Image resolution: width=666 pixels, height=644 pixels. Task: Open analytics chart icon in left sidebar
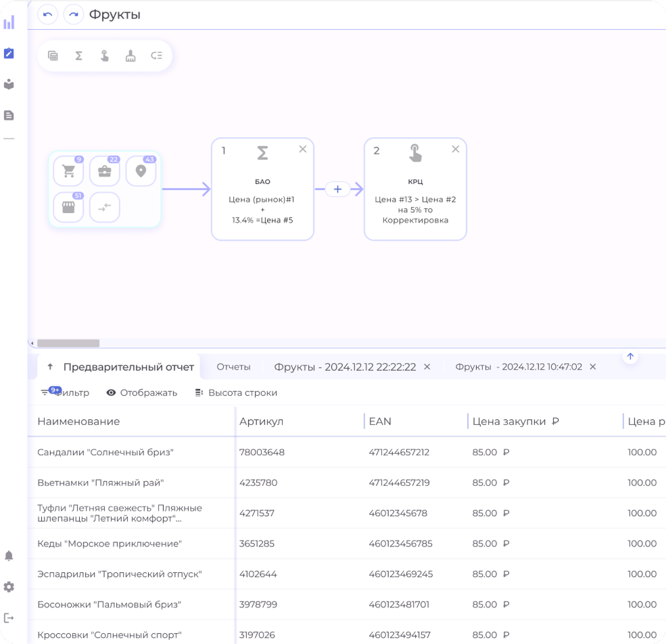click(9, 22)
